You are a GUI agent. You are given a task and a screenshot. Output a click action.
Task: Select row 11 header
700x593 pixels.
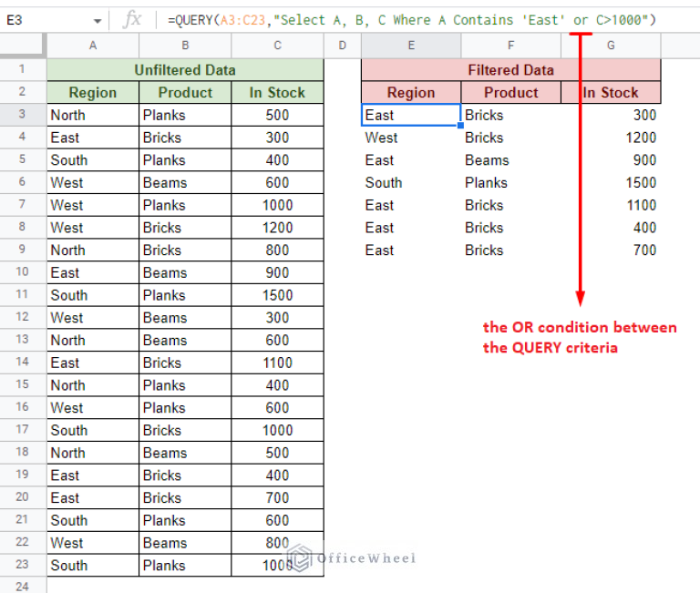click(23, 295)
